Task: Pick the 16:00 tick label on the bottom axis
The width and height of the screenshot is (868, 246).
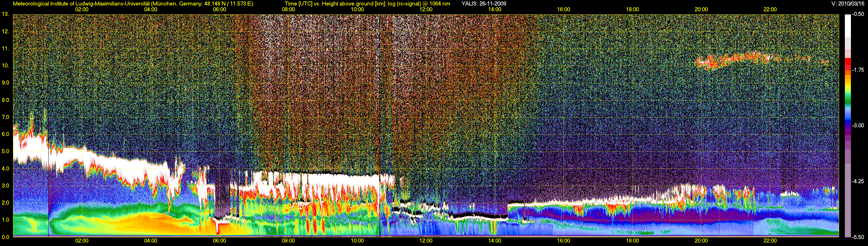Action: point(564,241)
